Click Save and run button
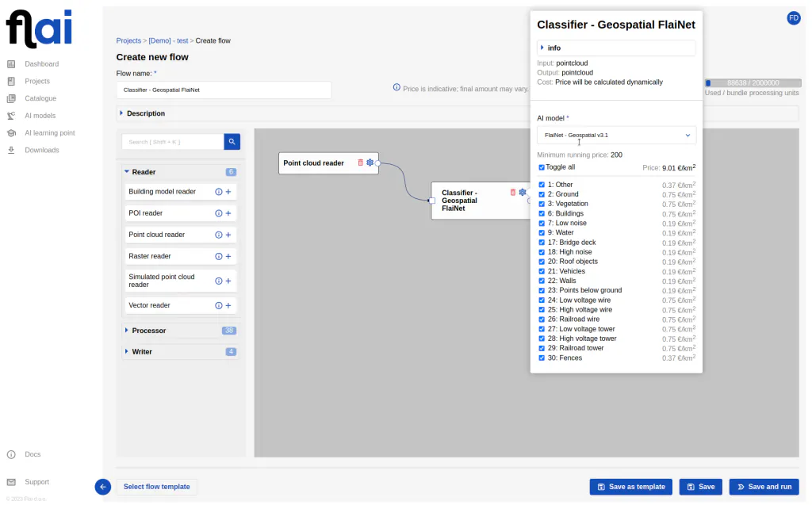This screenshot has width=812, height=505. coord(764,487)
